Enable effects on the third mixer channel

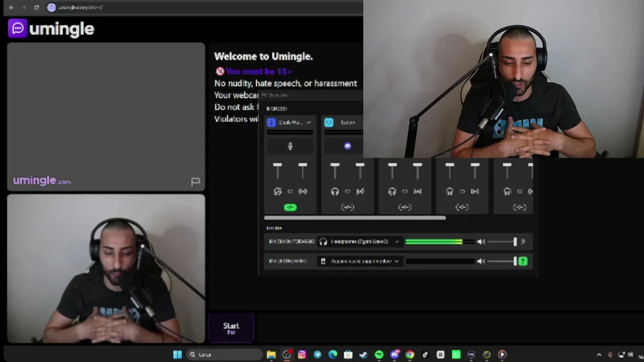tap(405, 207)
